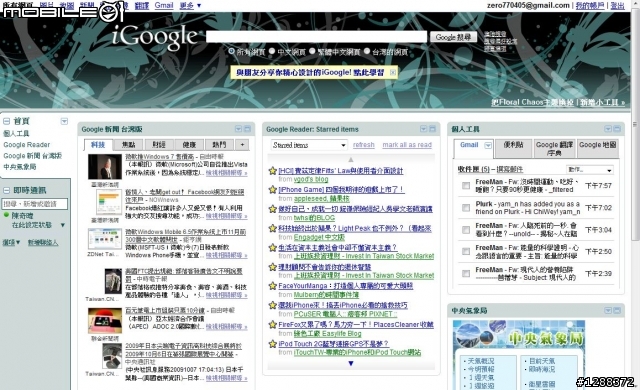The image size is (640, 390).
Task: Switch to the 熱門 news tab
Action: [x=219, y=145]
